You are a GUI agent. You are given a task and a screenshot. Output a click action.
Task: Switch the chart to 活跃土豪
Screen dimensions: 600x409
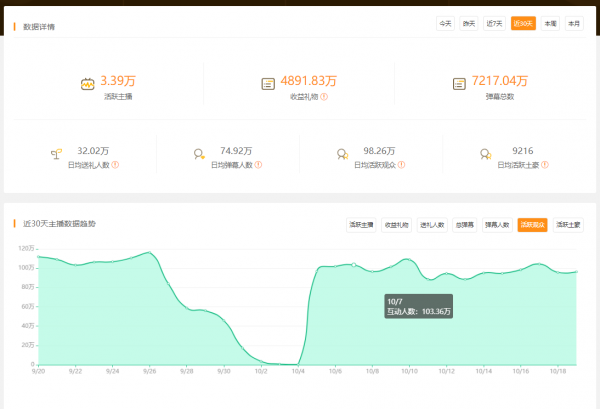[x=568, y=225]
